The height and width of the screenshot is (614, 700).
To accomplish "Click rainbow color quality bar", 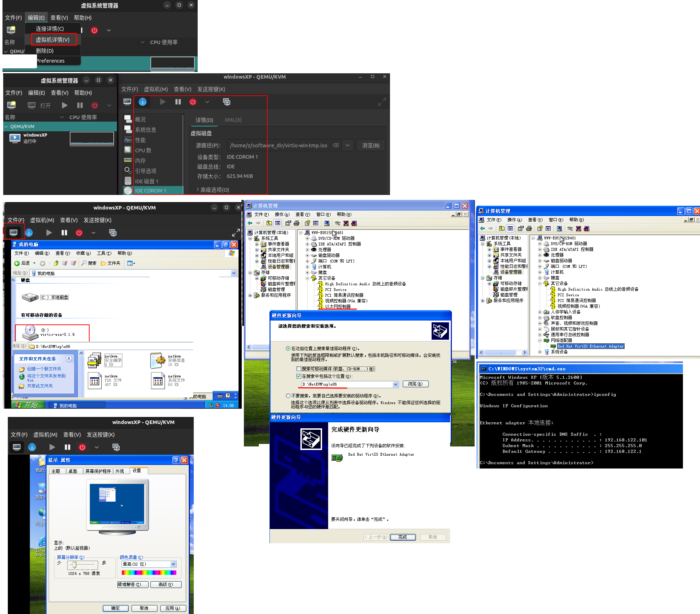I will (149, 572).
